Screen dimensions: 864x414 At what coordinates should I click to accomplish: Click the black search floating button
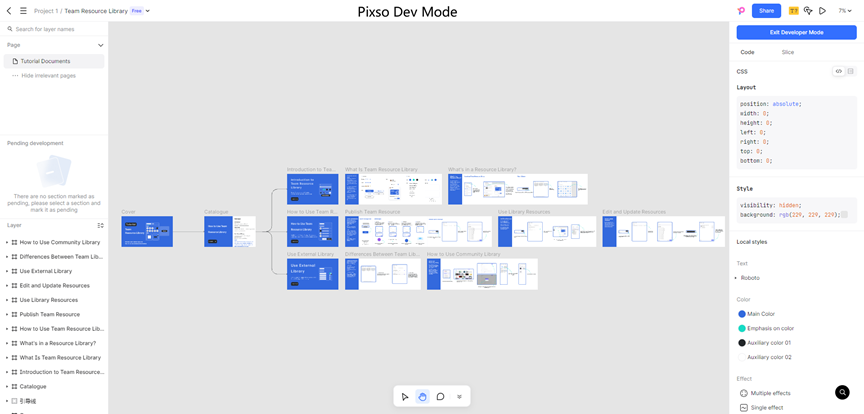click(843, 392)
